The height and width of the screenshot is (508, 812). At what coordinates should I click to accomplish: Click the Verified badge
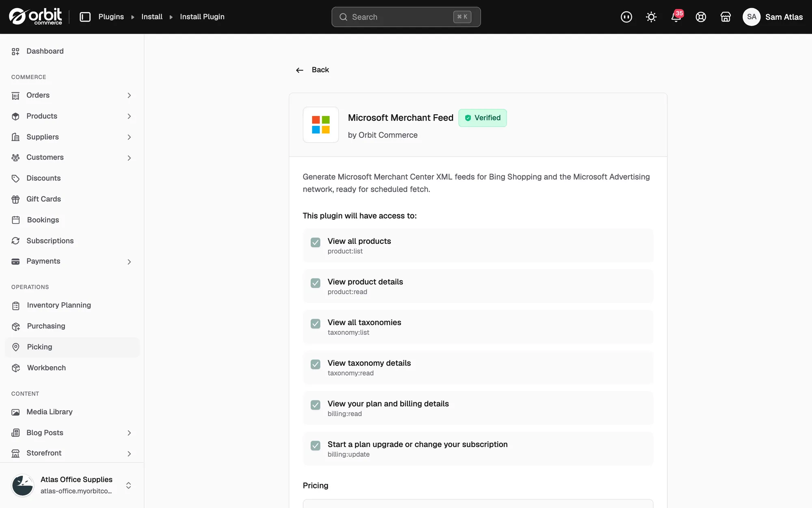pos(482,118)
